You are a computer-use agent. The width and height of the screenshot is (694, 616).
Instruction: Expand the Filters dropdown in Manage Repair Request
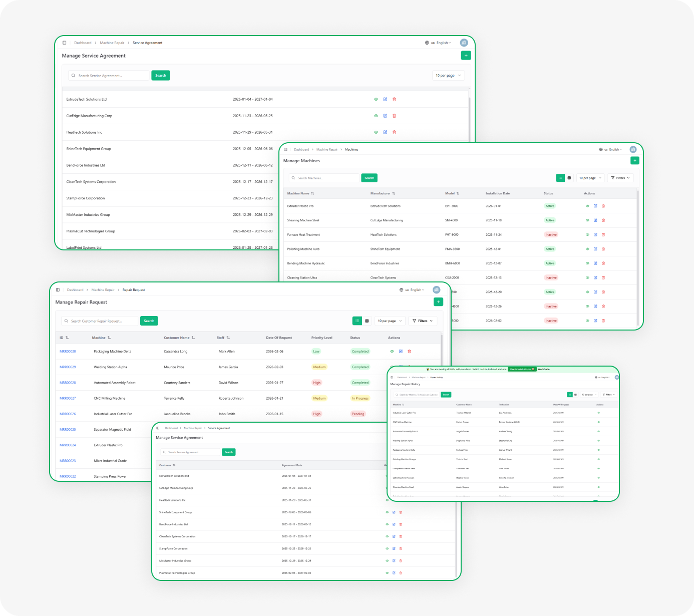point(423,321)
